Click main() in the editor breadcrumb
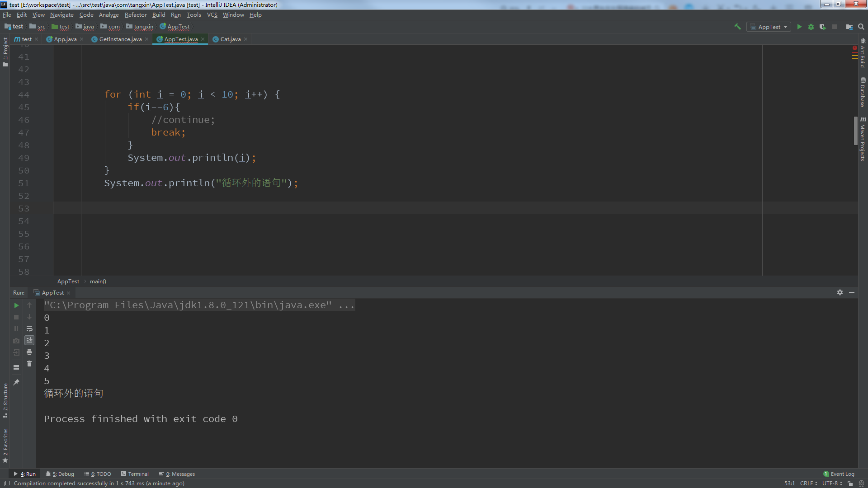 point(98,282)
